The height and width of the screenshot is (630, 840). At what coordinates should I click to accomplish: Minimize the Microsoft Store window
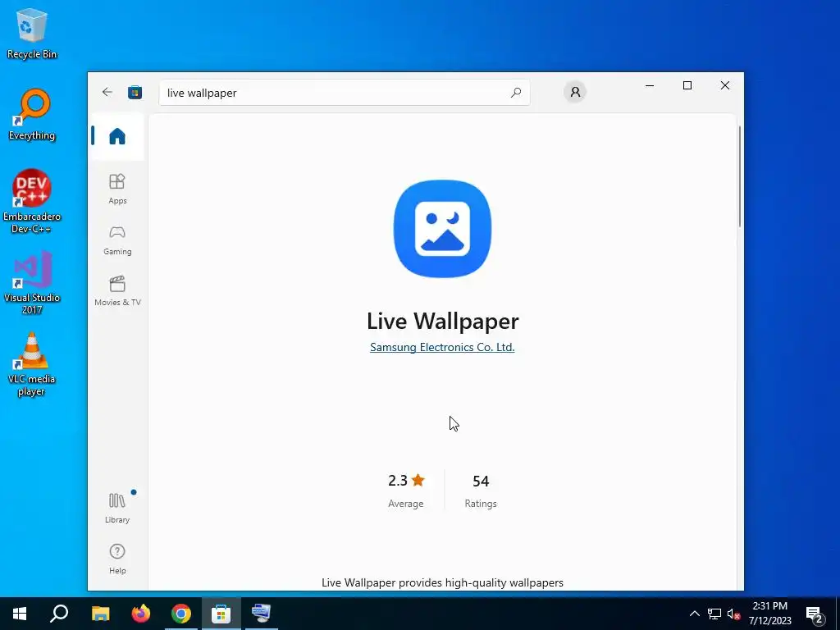tap(650, 85)
